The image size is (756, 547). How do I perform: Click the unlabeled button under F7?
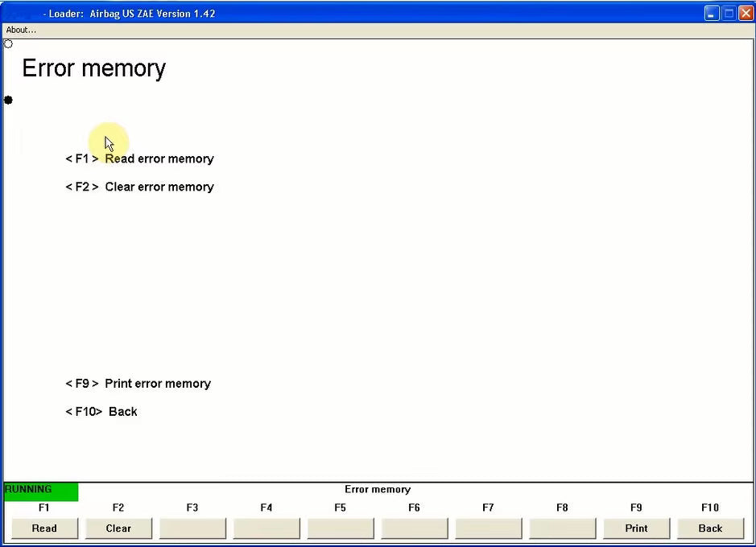488,528
